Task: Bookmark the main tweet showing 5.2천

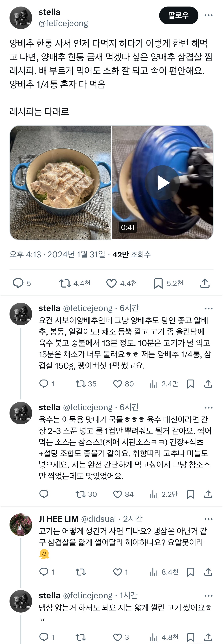Action: pyautogui.click(x=168, y=283)
